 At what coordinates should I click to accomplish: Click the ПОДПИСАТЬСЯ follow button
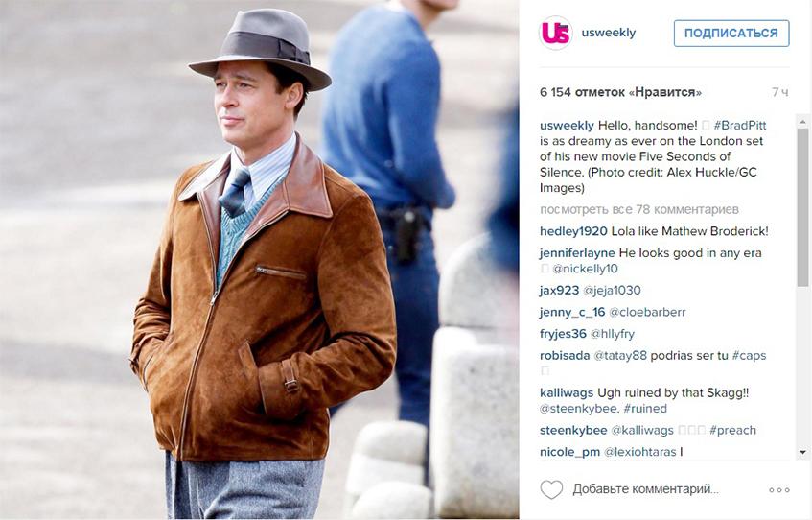tap(731, 34)
